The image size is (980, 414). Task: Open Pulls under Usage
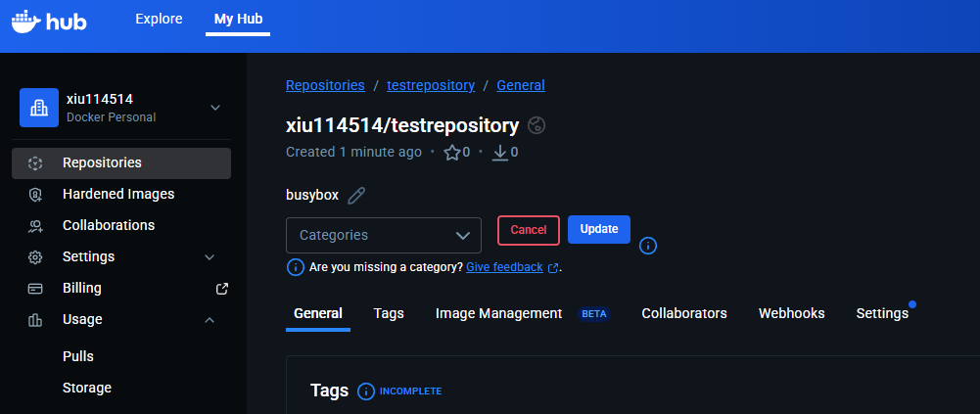(78, 356)
